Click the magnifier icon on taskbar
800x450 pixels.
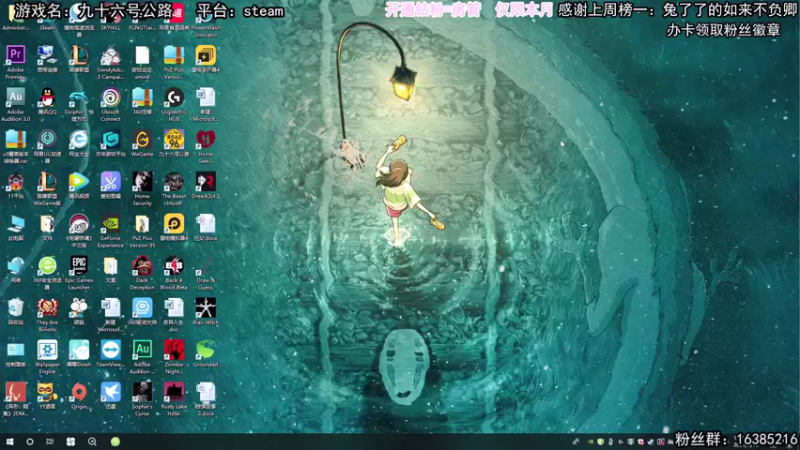point(92,442)
